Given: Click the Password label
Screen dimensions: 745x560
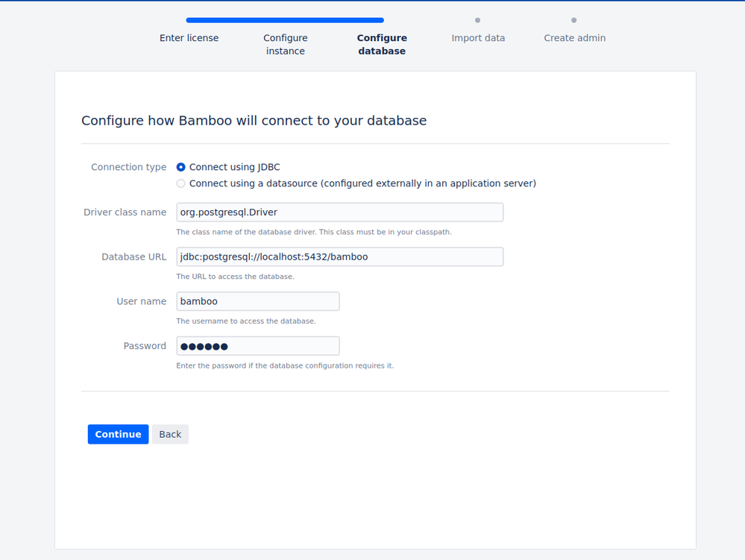Looking at the screenshot, I should tap(145, 346).
